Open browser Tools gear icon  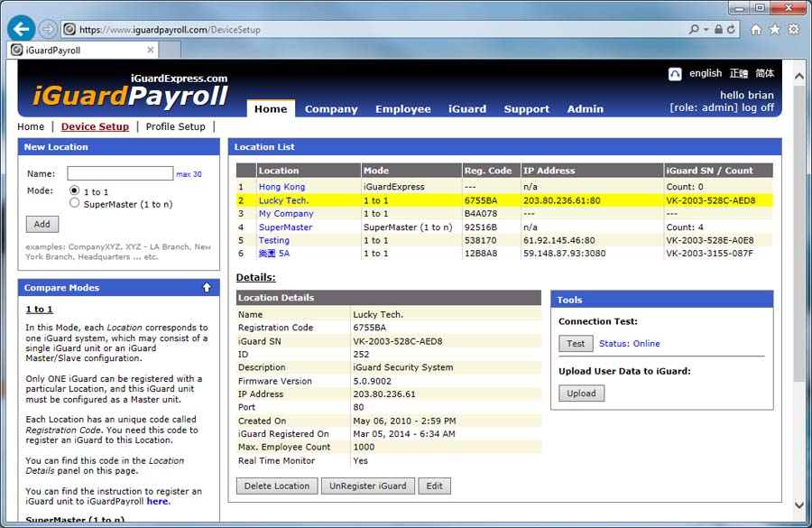(794, 30)
